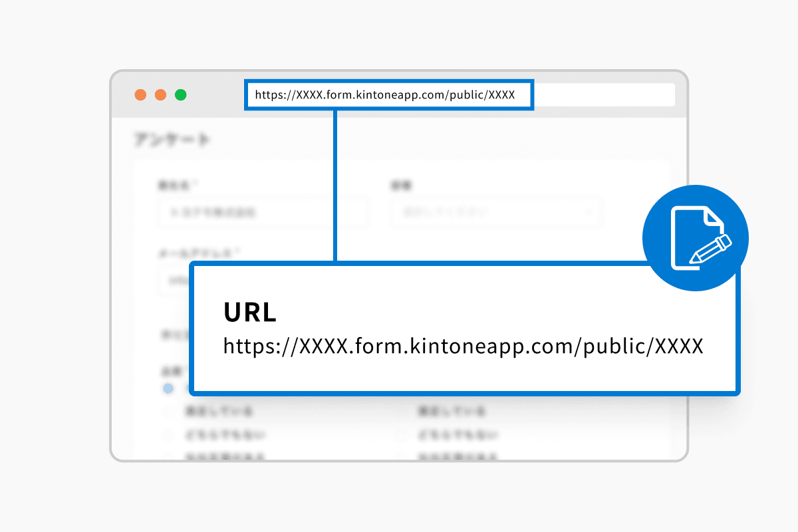Click the green window dot
This screenshot has width=798, height=532.
click(x=180, y=95)
